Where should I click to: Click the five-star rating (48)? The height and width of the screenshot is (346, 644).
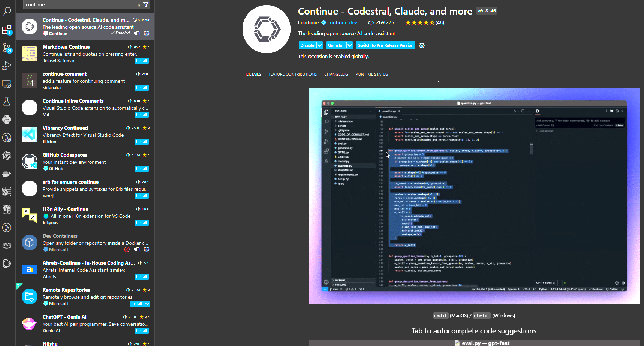click(425, 22)
